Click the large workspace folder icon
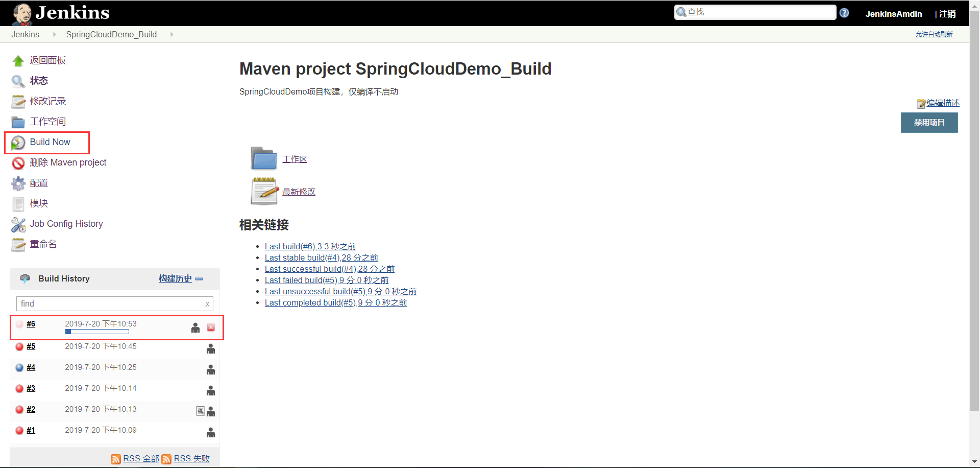The height and width of the screenshot is (468, 980). coord(264,158)
